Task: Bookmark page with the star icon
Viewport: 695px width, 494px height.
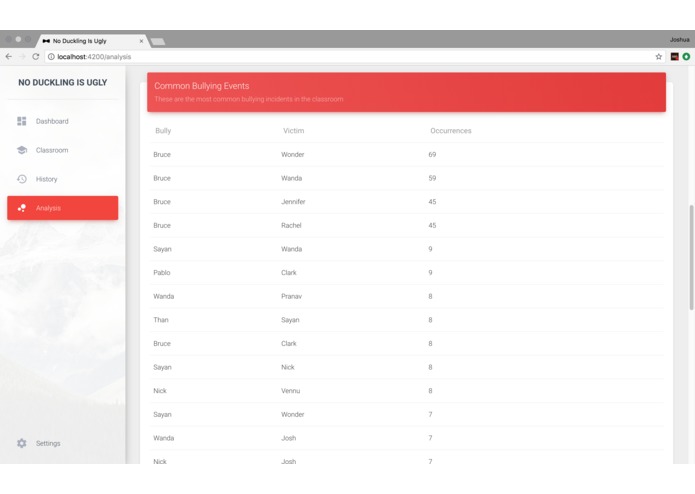Action: tap(659, 56)
